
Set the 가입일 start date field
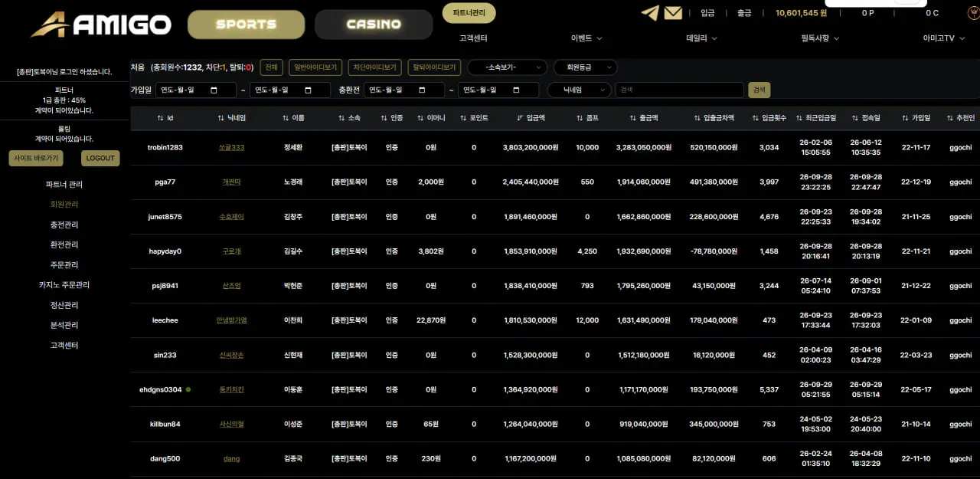point(196,90)
